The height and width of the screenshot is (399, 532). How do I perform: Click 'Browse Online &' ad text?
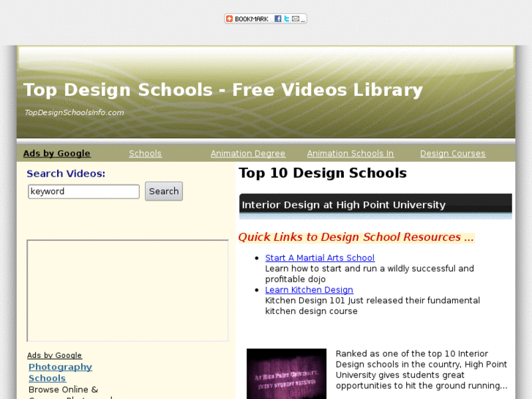(64, 389)
